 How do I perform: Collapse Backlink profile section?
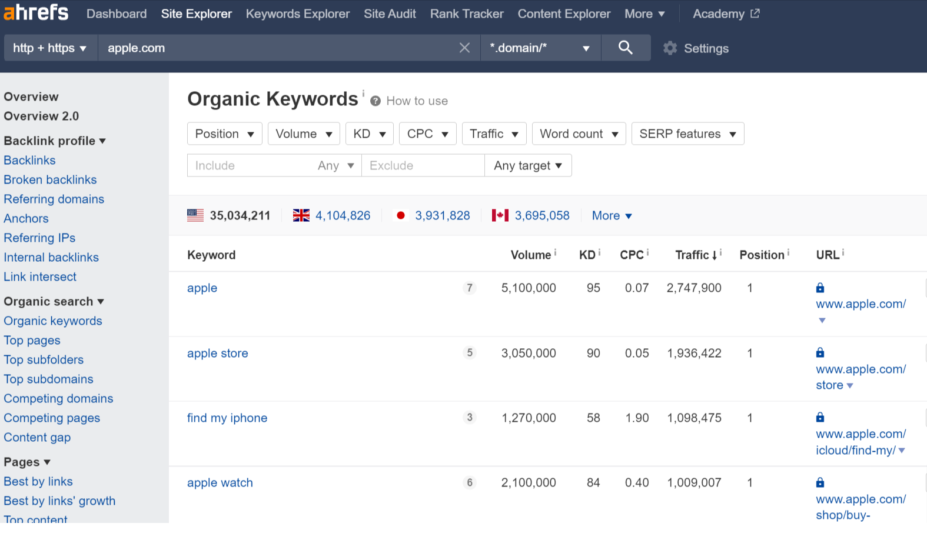(x=55, y=141)
